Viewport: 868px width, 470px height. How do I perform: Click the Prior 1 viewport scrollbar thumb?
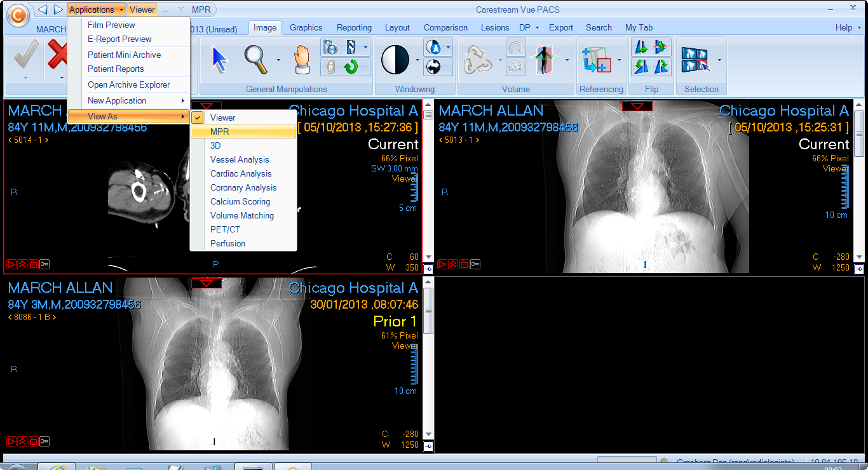coord(428,311)
